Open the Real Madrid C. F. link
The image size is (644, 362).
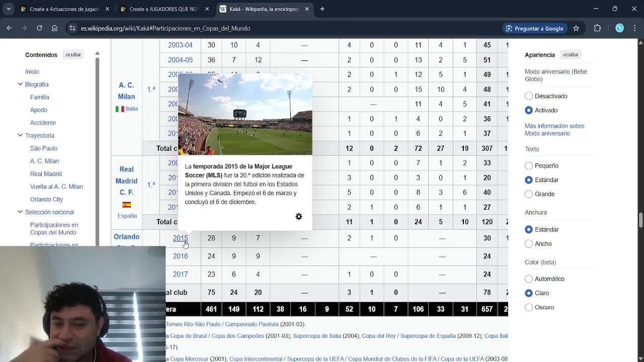[x=126, y=181]
